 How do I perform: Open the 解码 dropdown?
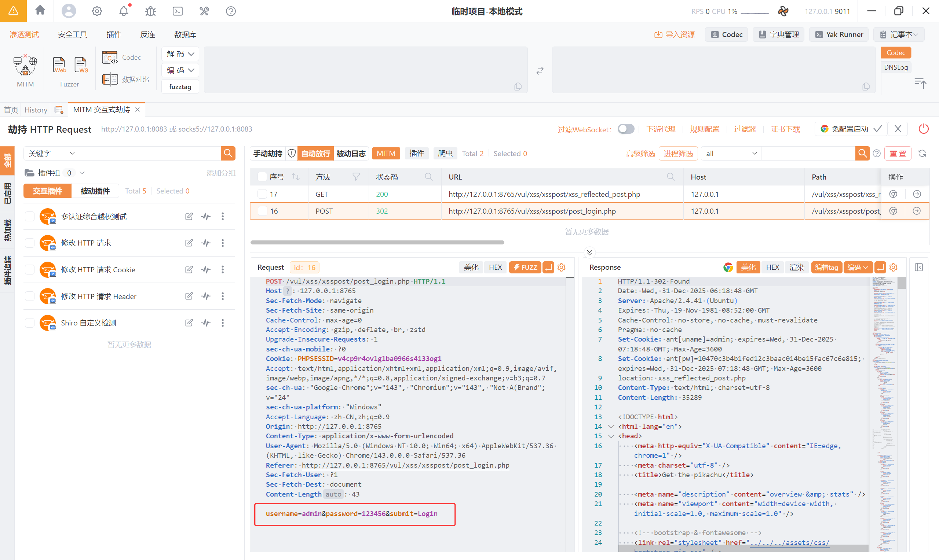click(x=180, y=54)
